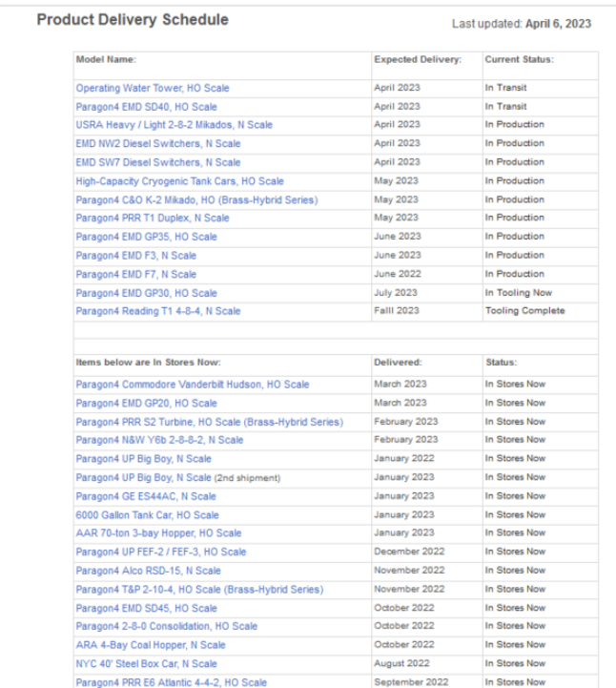Open Paragon4 EMD GP20, HO Scale link
This screenshot has height=688, width=616.
146,404
